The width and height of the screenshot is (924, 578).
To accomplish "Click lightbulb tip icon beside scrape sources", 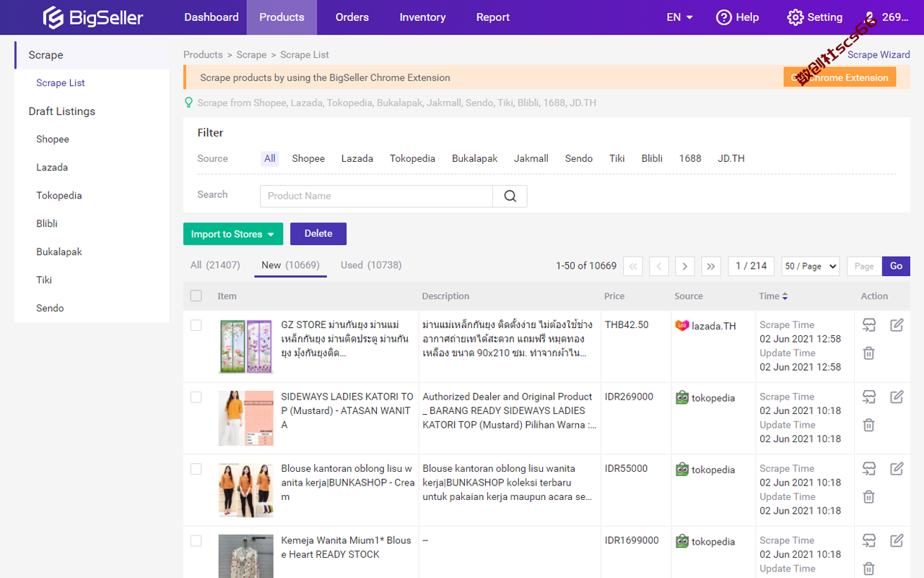I will click(189, 103).
